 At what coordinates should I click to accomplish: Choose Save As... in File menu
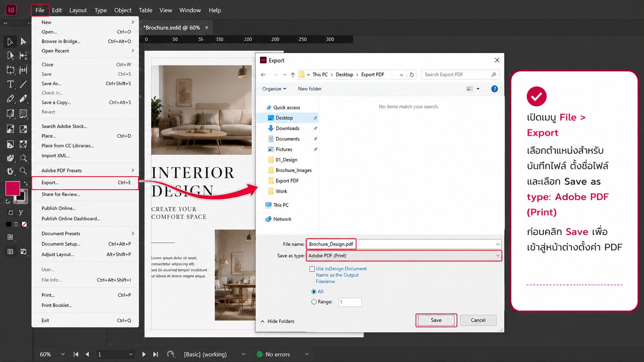pyautogui.click(x=85, y=83)
